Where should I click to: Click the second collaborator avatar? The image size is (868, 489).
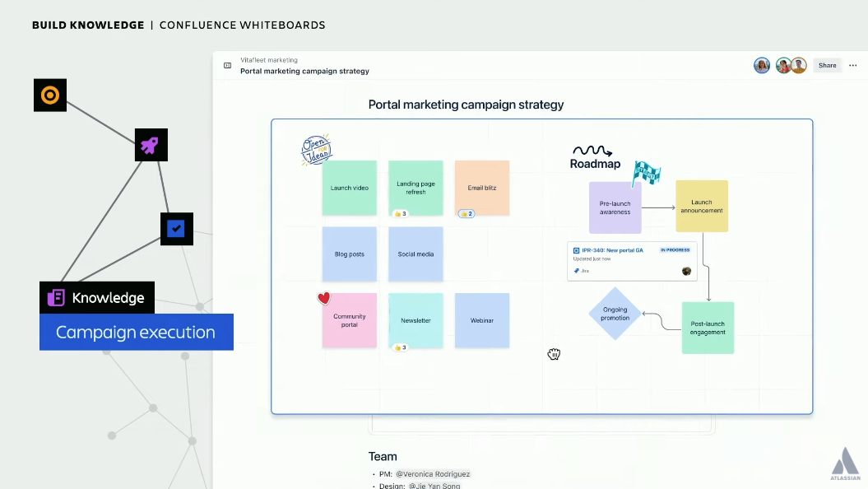tap(782, 65)
